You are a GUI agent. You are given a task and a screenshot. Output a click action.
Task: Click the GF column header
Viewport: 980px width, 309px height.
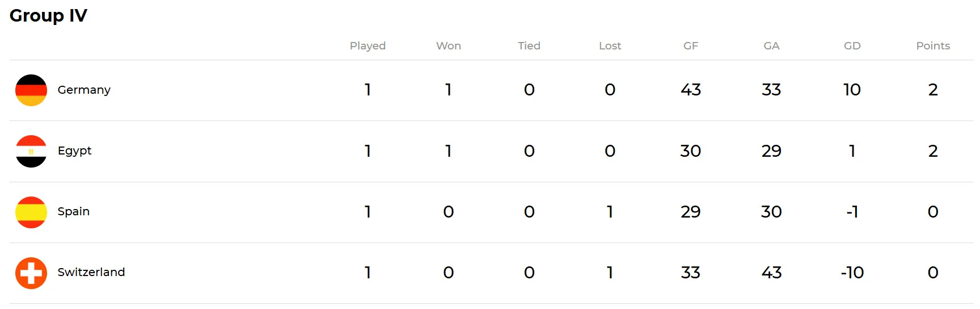pyautogui.click(x=690, y=45)
